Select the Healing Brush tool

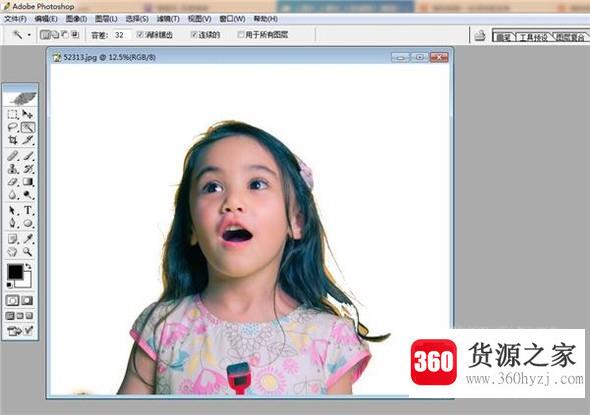pyautogui.click(x=13, y=155)
